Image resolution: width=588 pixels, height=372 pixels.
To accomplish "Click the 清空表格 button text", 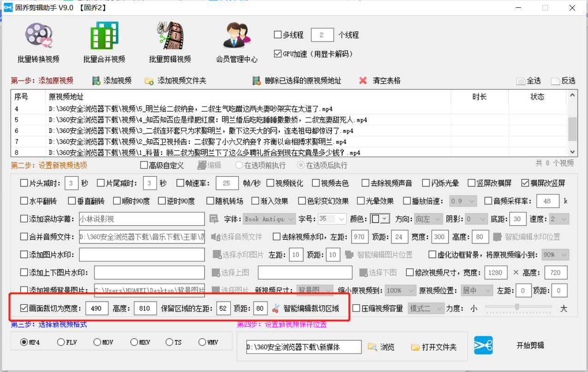I will 386,81.
